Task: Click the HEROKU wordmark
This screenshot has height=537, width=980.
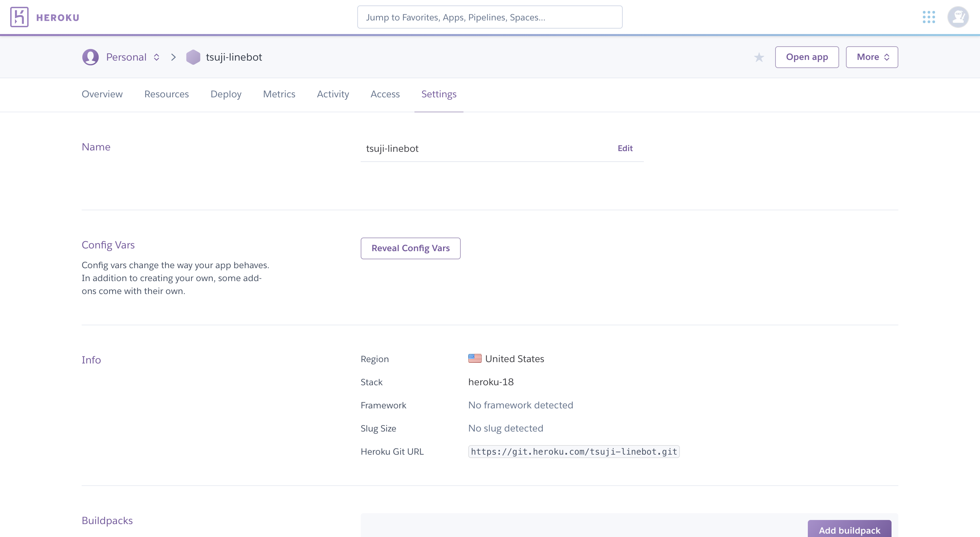Action: [58, 17]
